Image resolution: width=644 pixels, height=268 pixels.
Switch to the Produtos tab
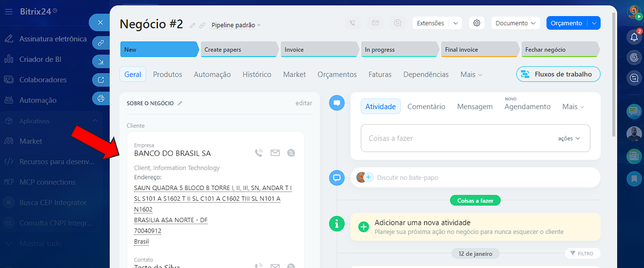167,75
